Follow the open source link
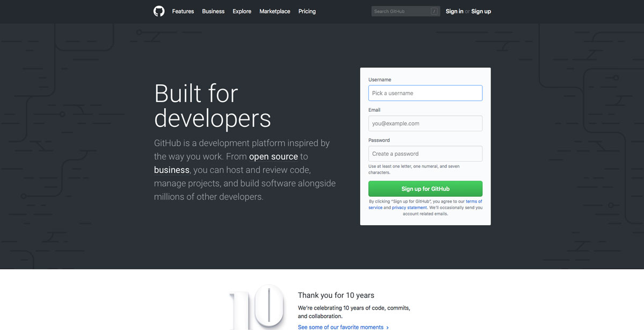 [273, 157]
